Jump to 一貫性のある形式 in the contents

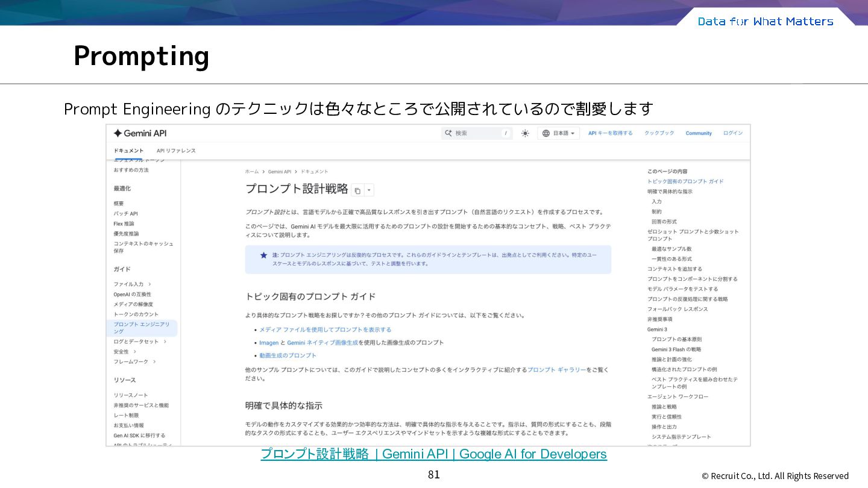pyautogui.click(x=671, y=259)
